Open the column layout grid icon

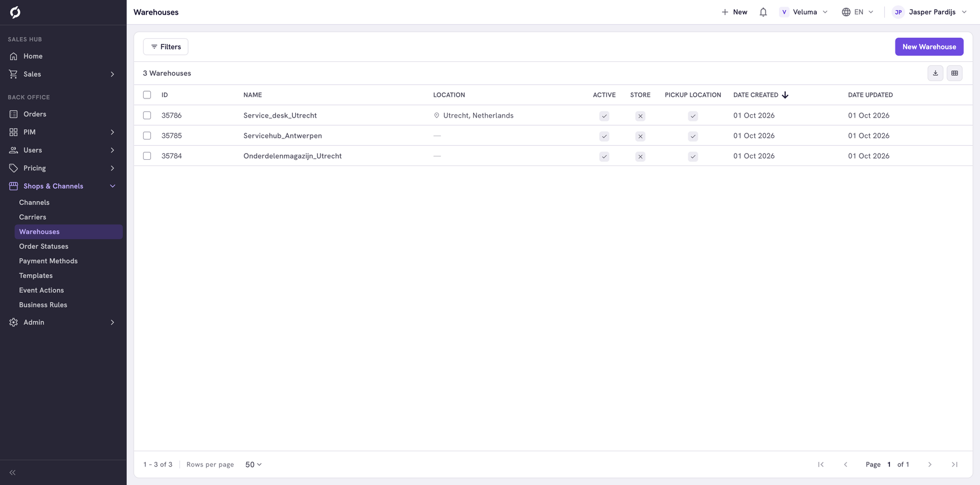click(x=955, y=73)
